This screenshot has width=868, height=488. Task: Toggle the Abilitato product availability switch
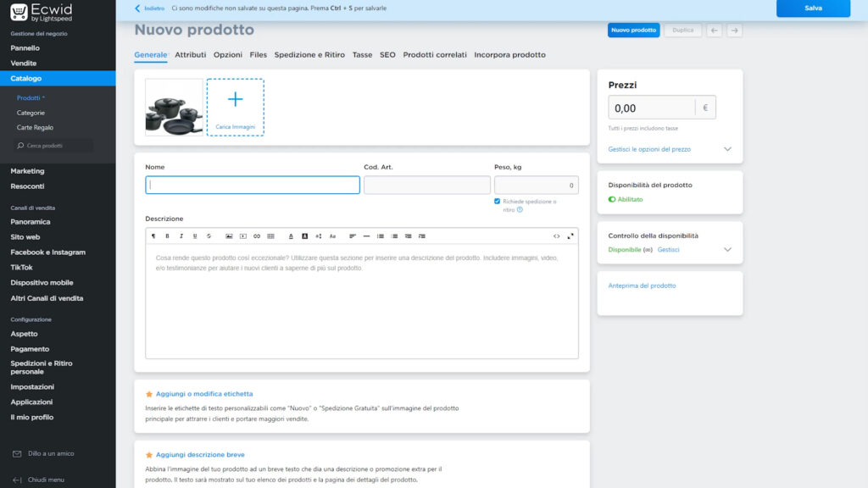612,200
